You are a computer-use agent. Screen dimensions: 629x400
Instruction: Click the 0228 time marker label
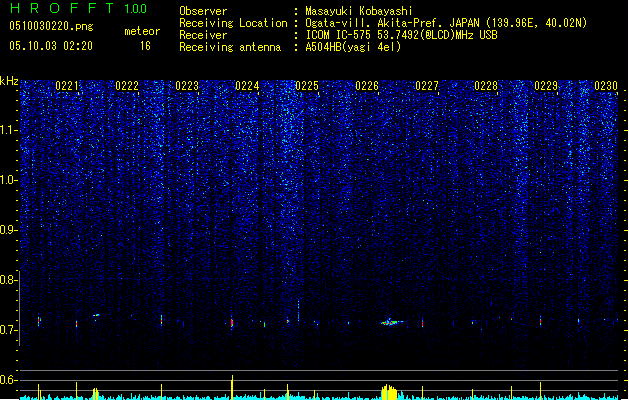click(486, 86)
